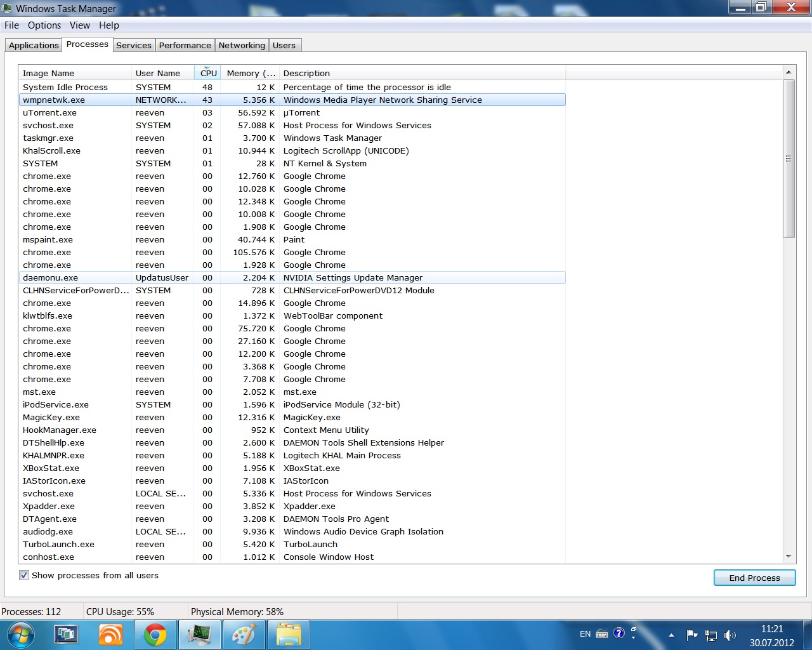Screen dimensions: 812x650
Task: Click the End Process button
Action: [x=754, y=578]
